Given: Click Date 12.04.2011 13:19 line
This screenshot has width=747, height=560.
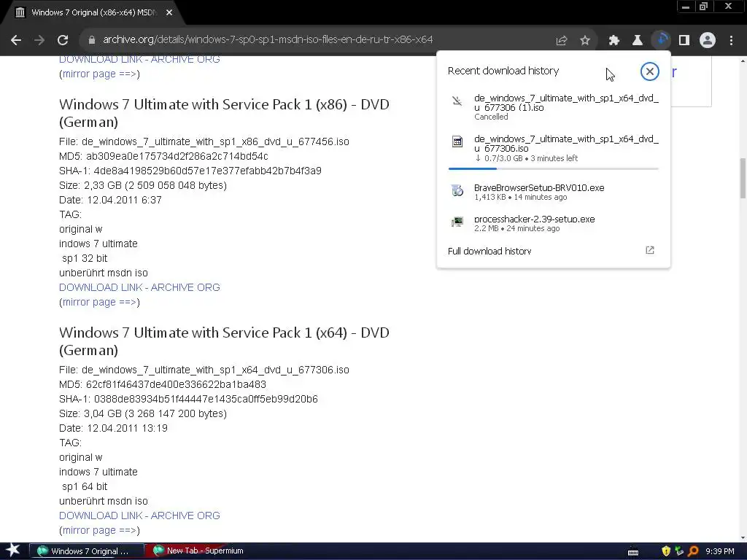Looking at the screenshot, I should [x=113, y=428].
